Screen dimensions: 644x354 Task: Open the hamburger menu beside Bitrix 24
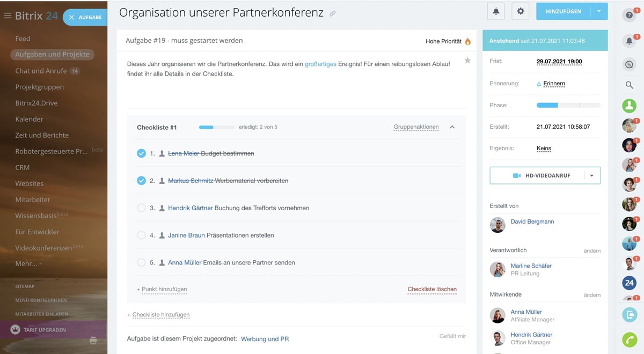point(8,16)
